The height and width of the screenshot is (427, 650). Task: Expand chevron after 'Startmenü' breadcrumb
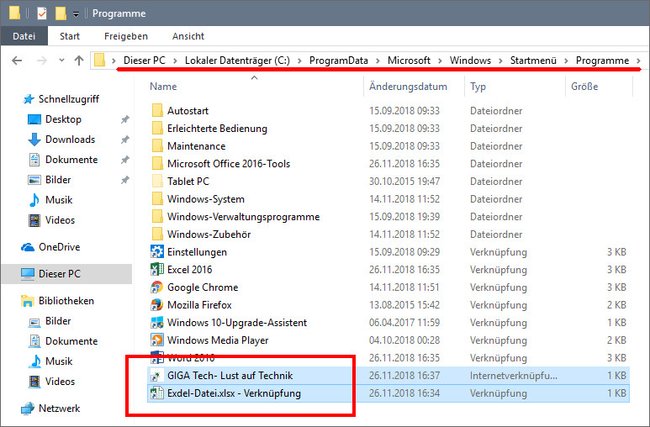566,61
